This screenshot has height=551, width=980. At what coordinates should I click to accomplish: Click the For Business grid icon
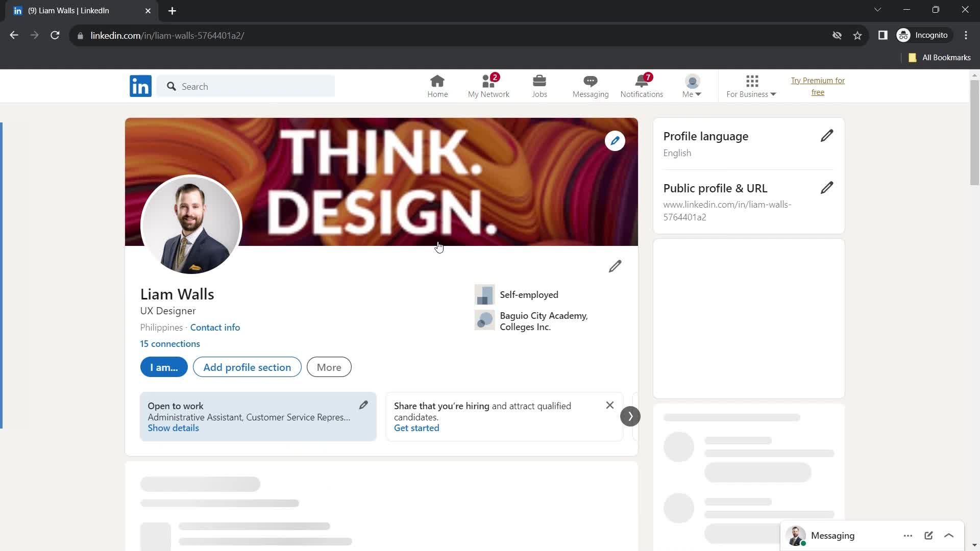pos(752,81)
